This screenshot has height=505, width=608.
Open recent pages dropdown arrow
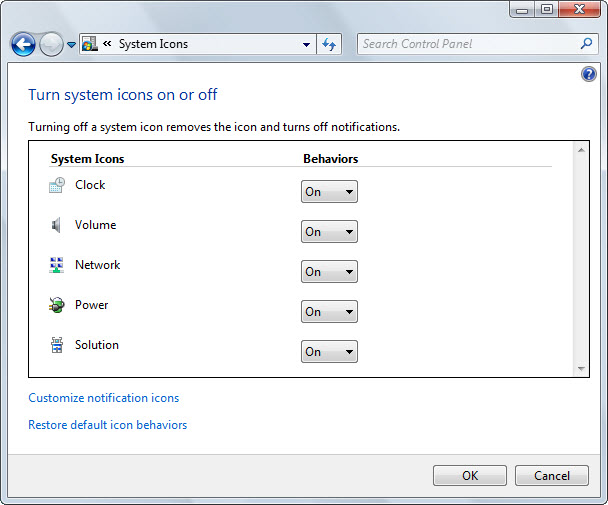point(71,45)
